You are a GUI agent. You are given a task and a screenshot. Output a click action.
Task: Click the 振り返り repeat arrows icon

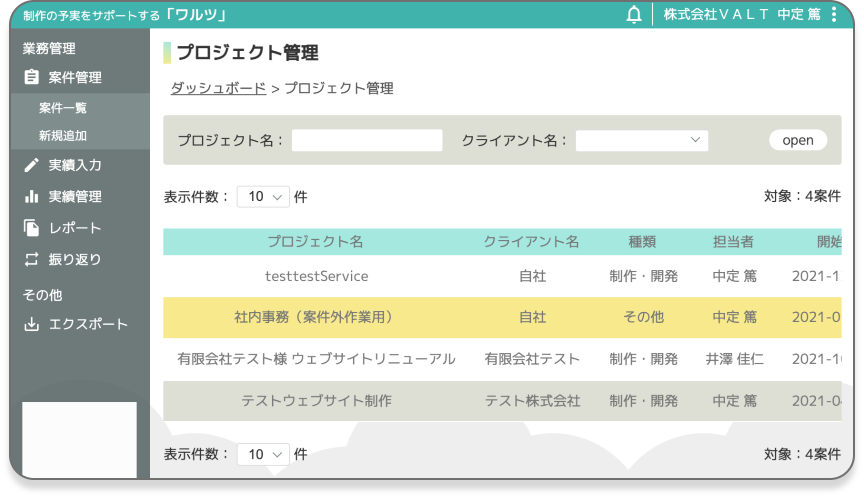click(31, 260)
